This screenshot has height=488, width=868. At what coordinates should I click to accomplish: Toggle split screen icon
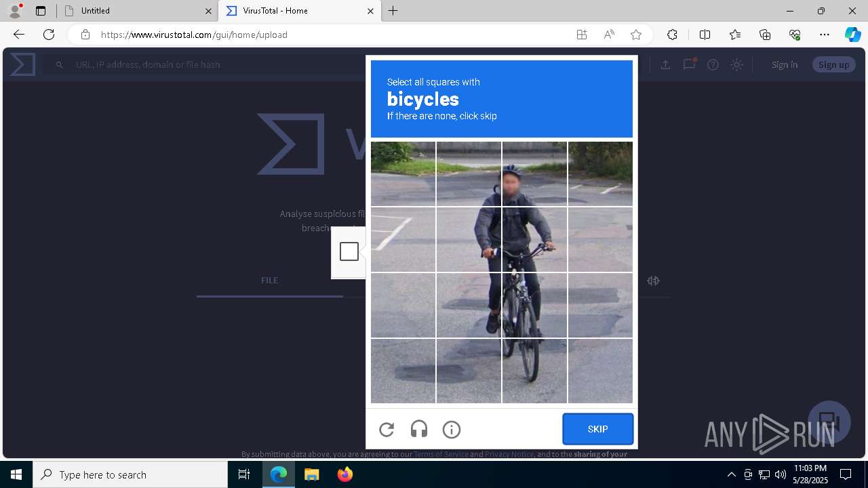(x=705, y=35)
